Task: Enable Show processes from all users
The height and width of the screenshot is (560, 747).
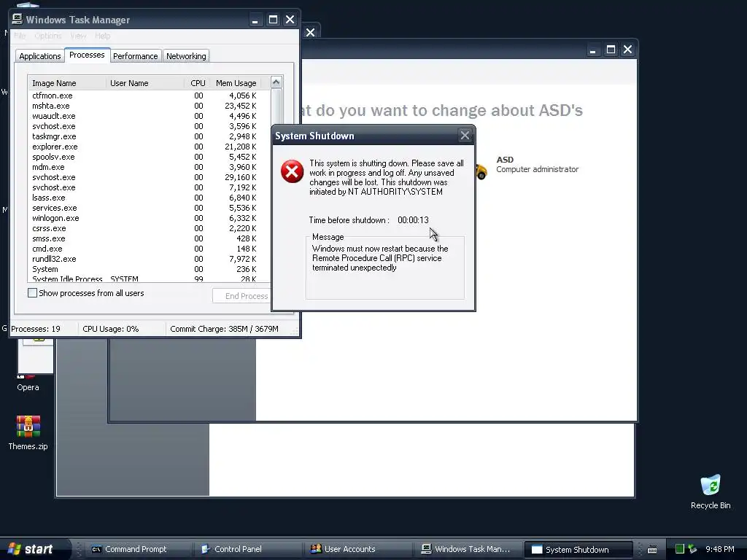Action: pyautogui.click(x=32, y=293)
